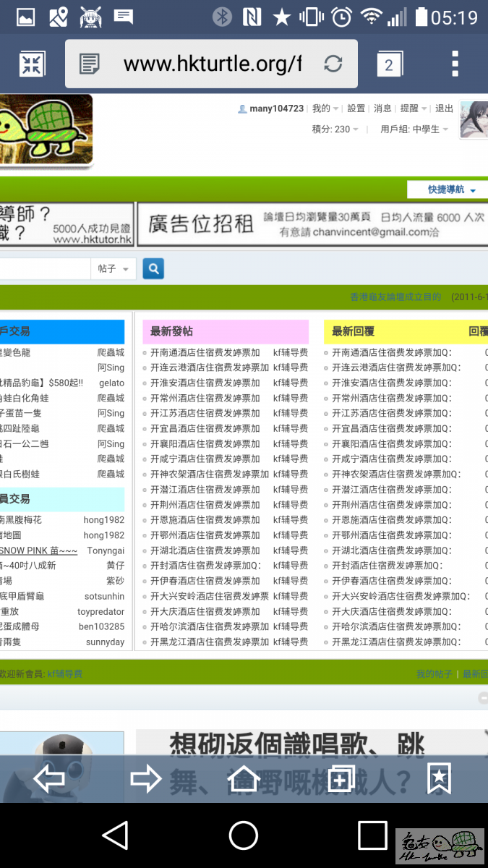
Task: Open new member kf辅导费 welcome link
Action: coord(65,673)
